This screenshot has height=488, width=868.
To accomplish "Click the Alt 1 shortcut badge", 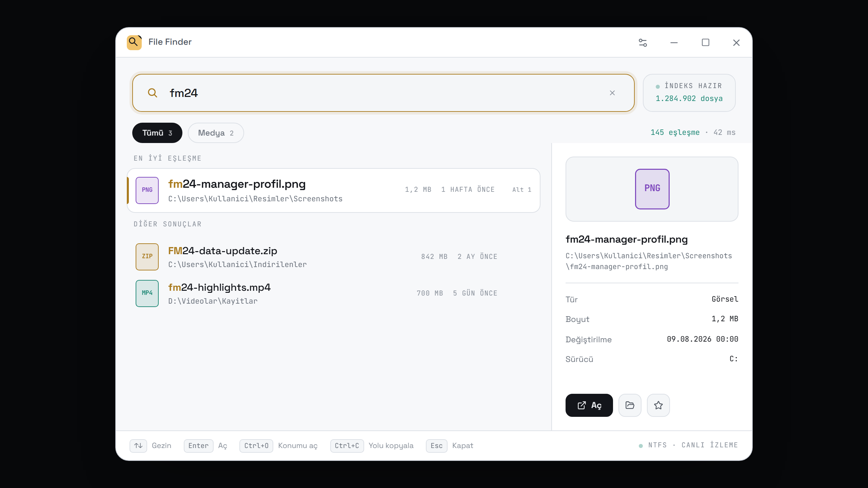I will point(522,190).
